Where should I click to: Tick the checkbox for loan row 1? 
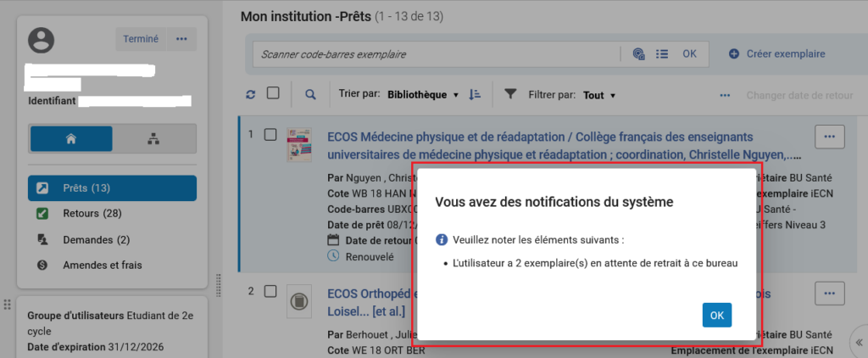click(270, 135)
